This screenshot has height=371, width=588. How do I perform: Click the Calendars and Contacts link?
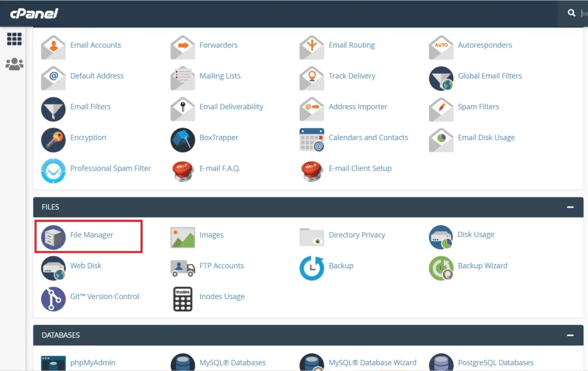pos(368,137)
